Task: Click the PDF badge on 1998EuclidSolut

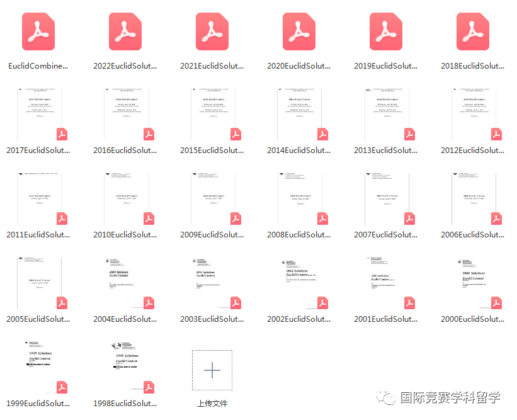Action: pyautogui.click(x=149, y=387)
